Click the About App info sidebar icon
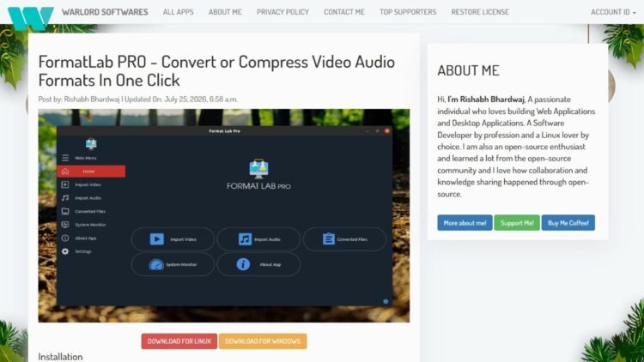 [x=65, y=238]
